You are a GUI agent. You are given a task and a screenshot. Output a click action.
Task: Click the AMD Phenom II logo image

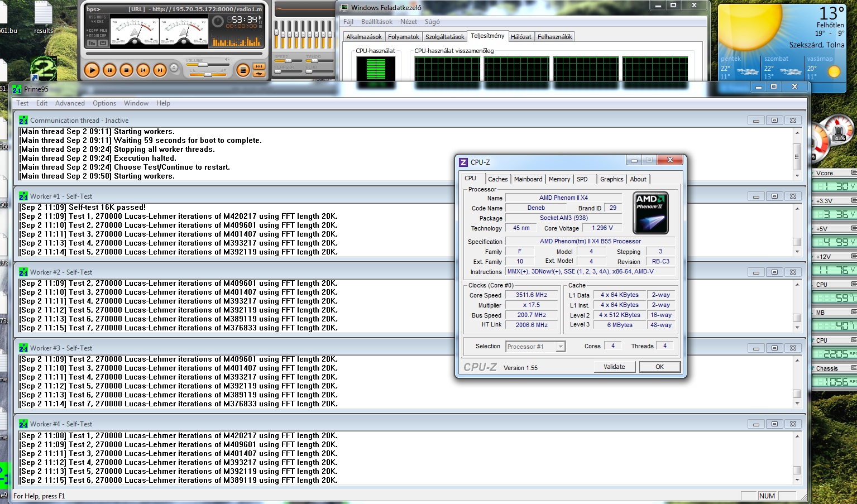click(650, 212)
